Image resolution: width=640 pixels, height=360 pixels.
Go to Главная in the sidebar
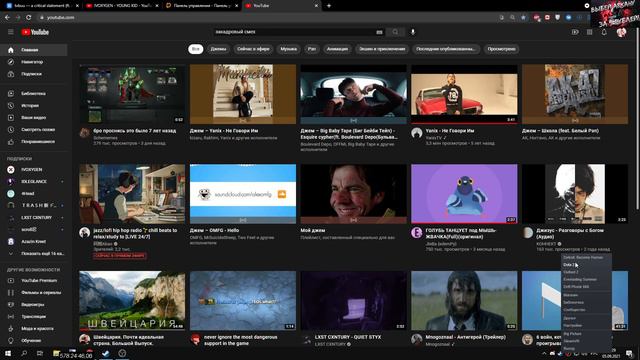(34, 50)
